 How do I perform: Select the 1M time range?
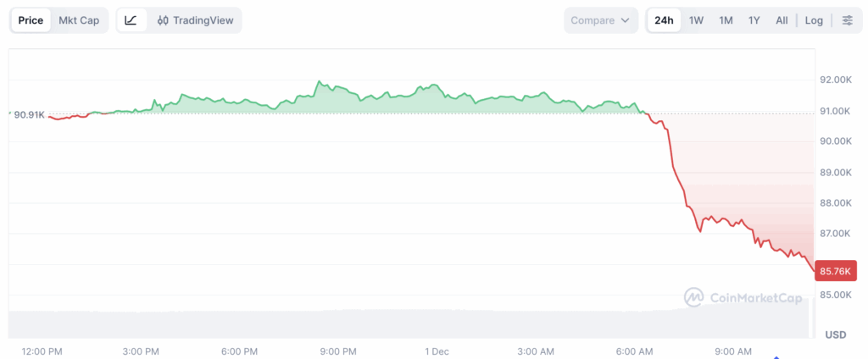click(726, 20)
